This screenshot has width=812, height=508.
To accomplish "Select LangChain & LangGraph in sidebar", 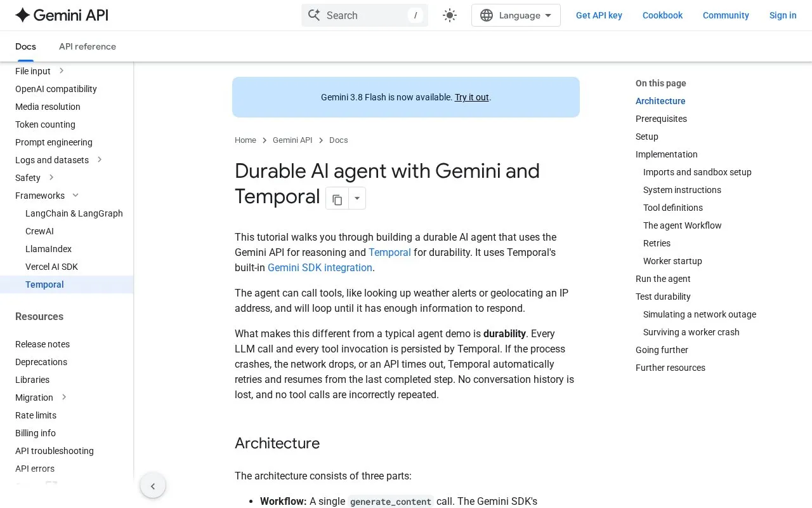I will click(x=74, y=213).
